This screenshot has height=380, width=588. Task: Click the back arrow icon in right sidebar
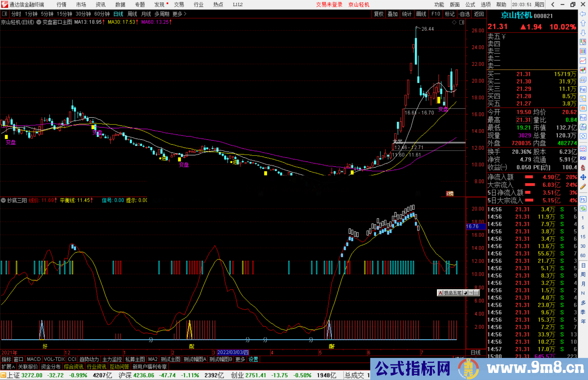(x=583, y=14)
